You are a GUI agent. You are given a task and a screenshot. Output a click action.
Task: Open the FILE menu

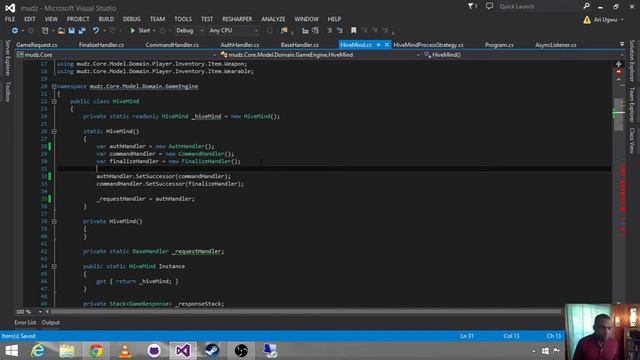click(x=10, y=19)
